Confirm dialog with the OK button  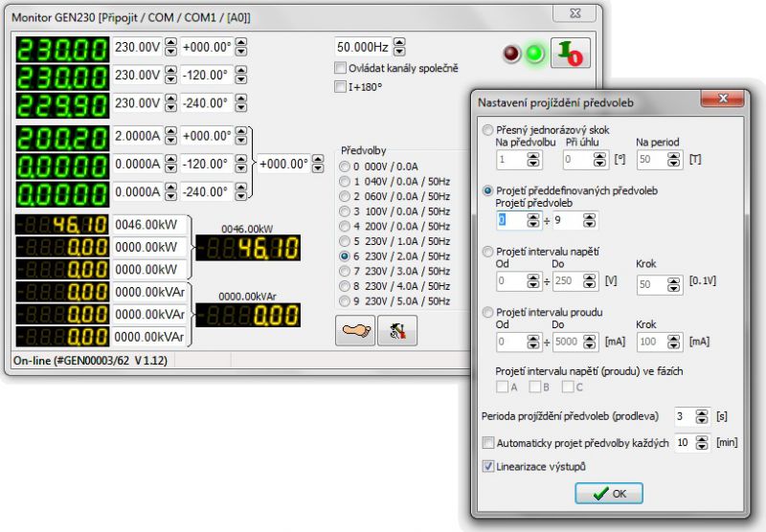pyautogui.click(x=609, y=494)
